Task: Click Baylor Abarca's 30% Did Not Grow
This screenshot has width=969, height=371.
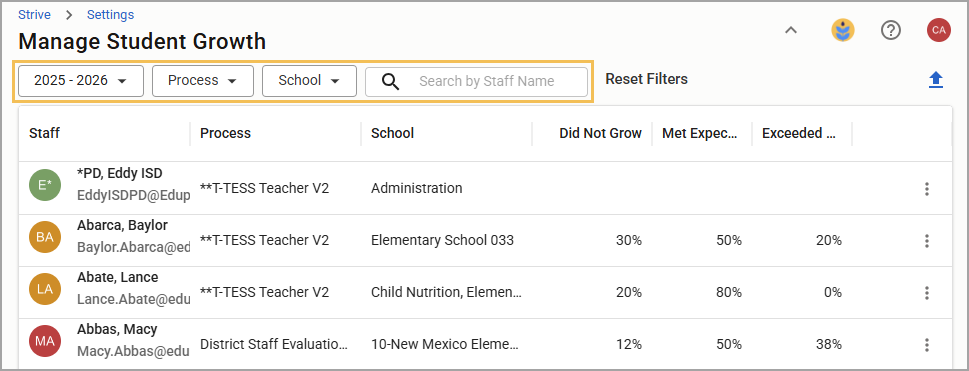Action: pyautogui.click(x=628, y=240)
